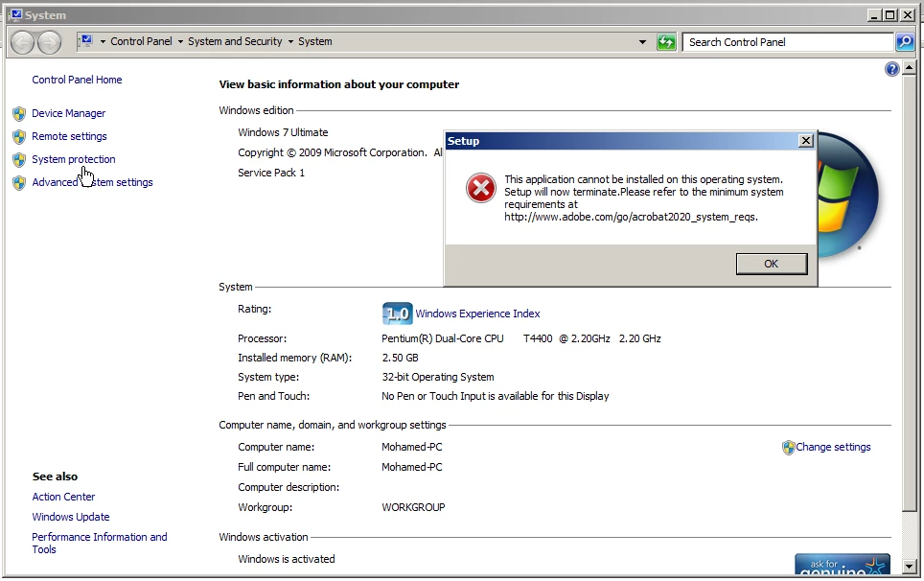
Task: Maximize the System window
Action: [x=890, y=15]
